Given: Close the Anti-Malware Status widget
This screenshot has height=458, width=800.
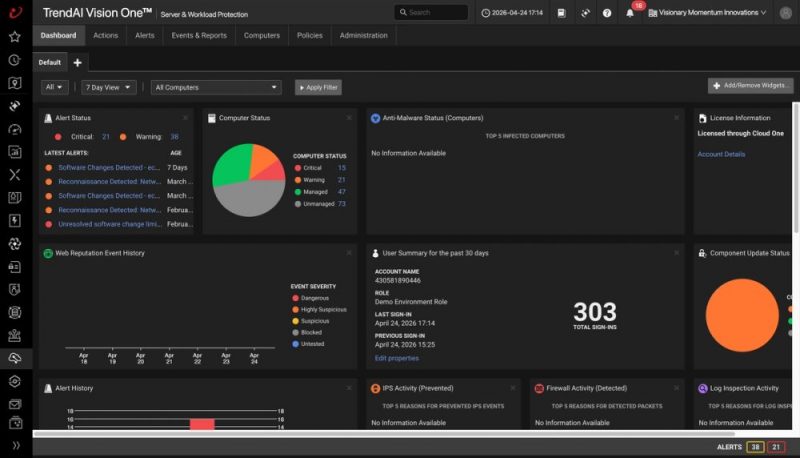Looking at the screenshot, I should [x=677, y=118].
